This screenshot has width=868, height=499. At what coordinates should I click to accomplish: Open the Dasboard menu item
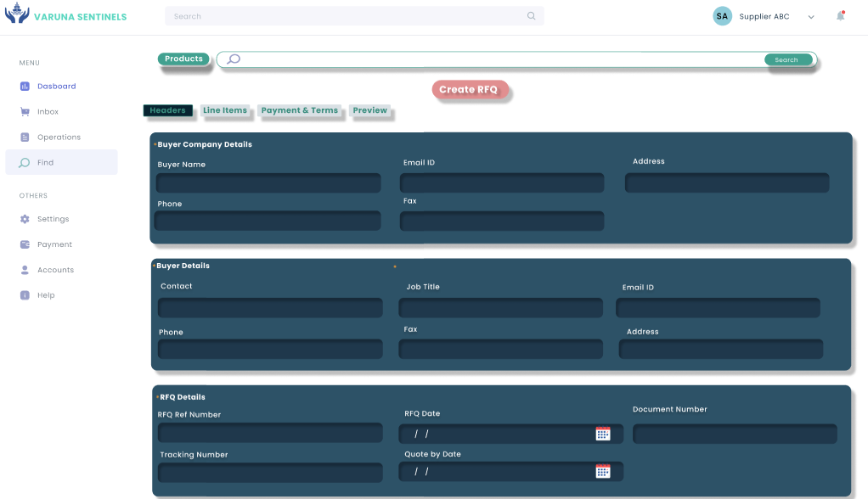[x=56, y=87]
